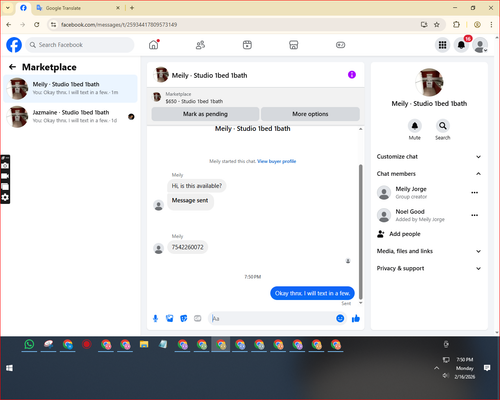Click the 'Okay thnx. I will text' message
Screen dimensions: 500x400
[312, 293]
